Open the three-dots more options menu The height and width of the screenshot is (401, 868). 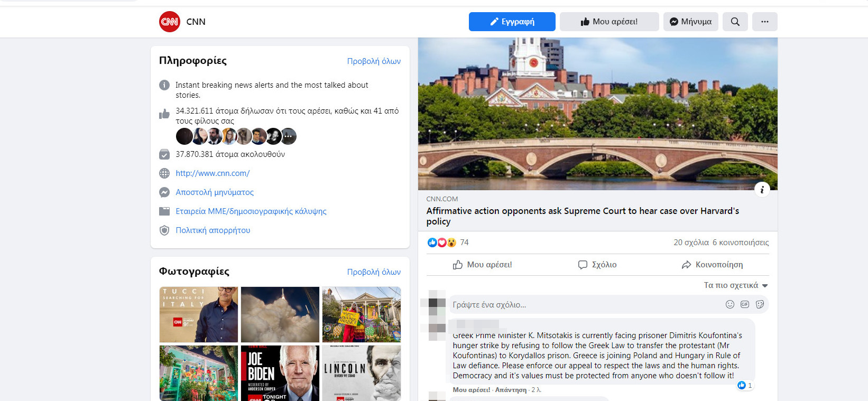click(764, 22)
